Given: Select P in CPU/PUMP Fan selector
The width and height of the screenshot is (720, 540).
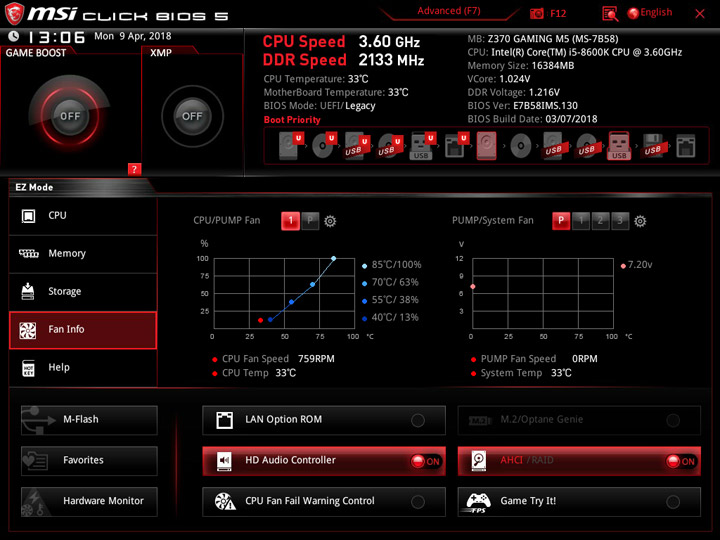Looking at the screenshot, I should click(x=310, y=221).
